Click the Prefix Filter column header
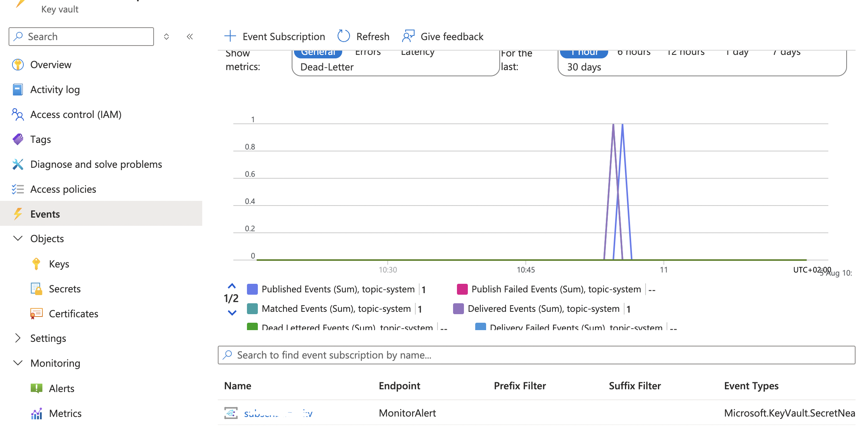 (x=520, y=386)
